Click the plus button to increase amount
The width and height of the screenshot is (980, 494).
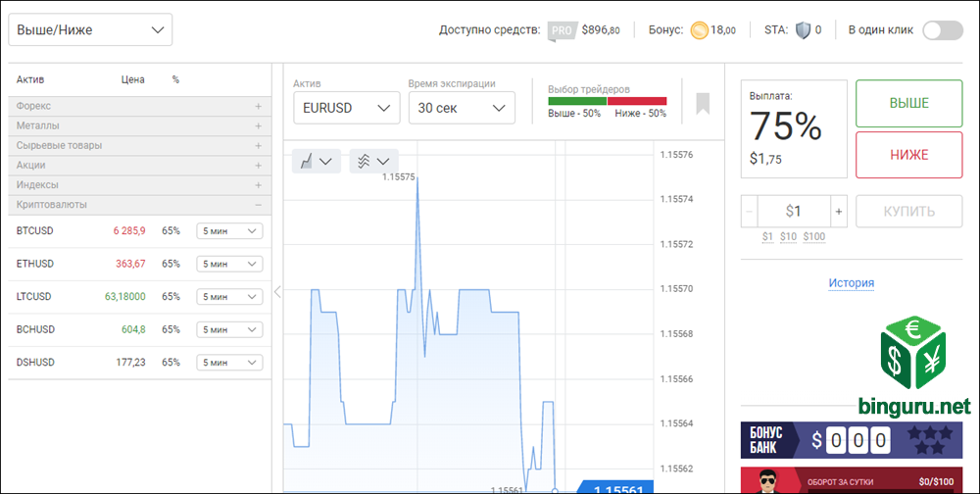pos(838,211)
